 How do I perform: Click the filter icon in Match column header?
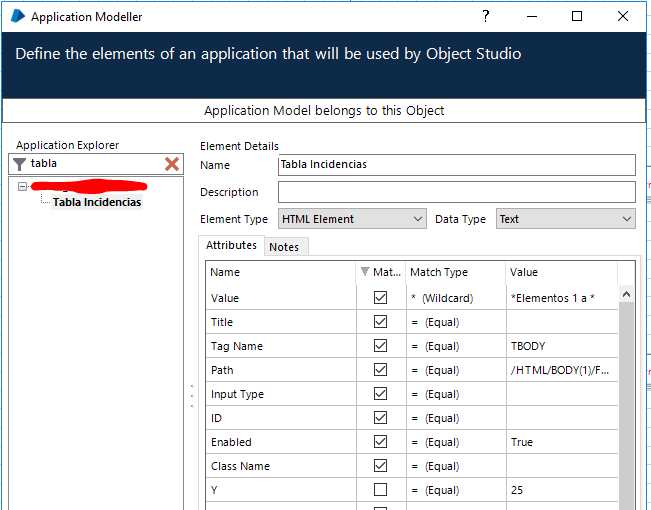(x=364, y=272)
